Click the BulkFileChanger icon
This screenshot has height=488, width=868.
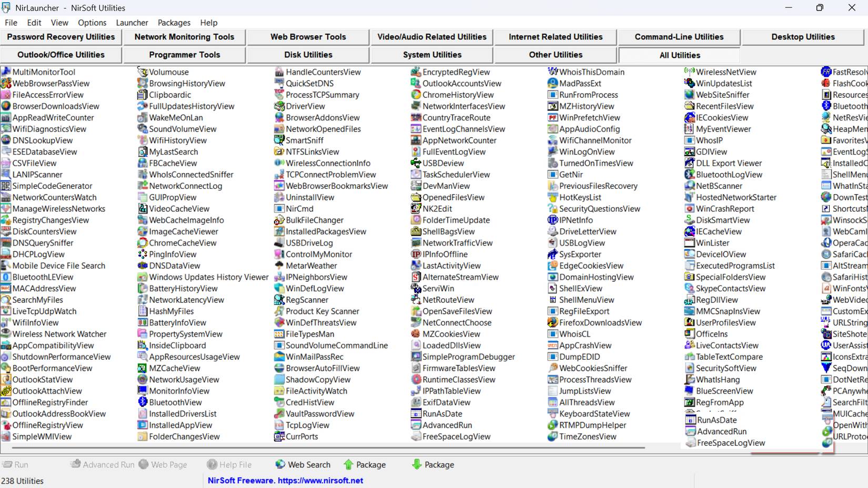pyautogui.click(x=279, y=220)
